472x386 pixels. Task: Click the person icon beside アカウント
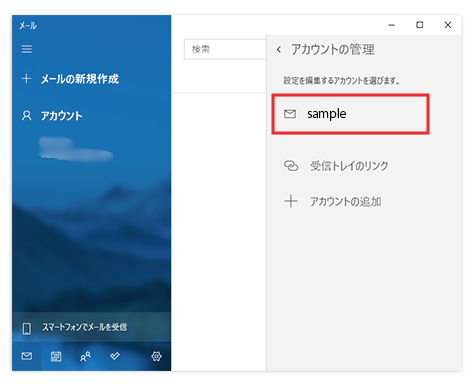coord(27,116)
